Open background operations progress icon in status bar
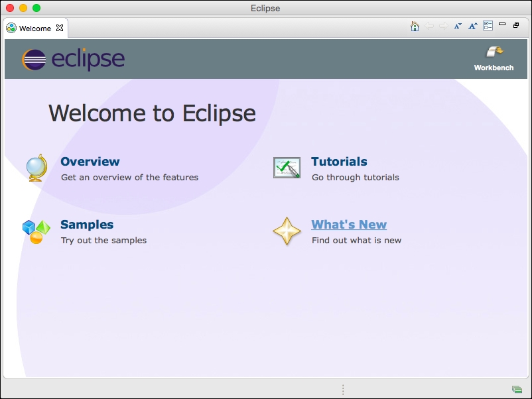This screenshot has height=399, width=532. pyautogui.click(x=517, y=389)
